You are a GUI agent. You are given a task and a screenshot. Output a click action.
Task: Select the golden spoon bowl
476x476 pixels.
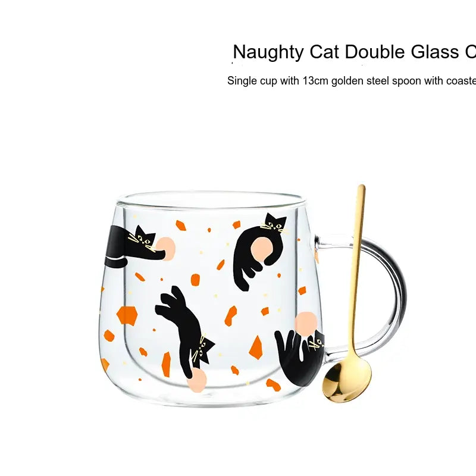(x=347, y=380)
